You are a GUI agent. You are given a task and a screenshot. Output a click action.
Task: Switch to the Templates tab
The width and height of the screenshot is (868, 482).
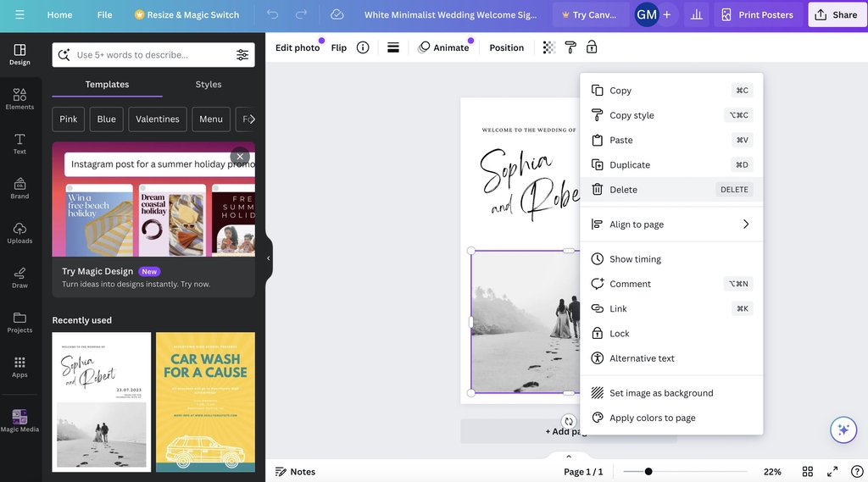[x=107, y=85]
